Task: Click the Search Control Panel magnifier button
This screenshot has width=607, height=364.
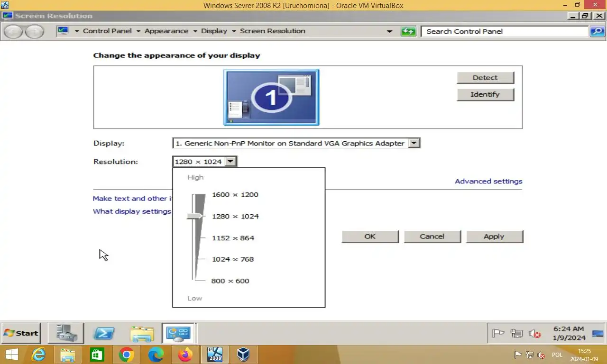Action: 597,31
